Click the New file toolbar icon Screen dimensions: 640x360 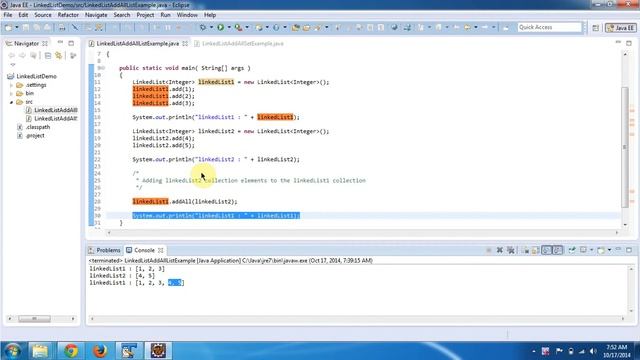click(8, 27)
